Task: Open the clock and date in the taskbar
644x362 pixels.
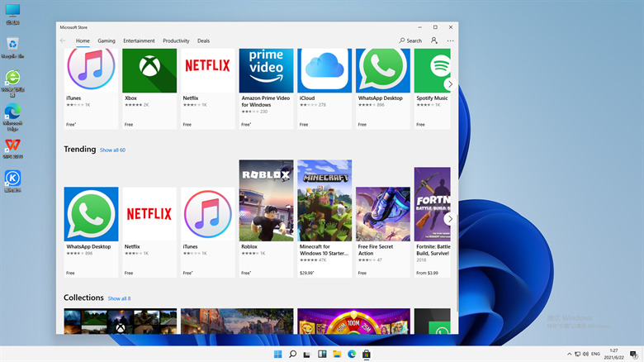Action: coord(613,355)
